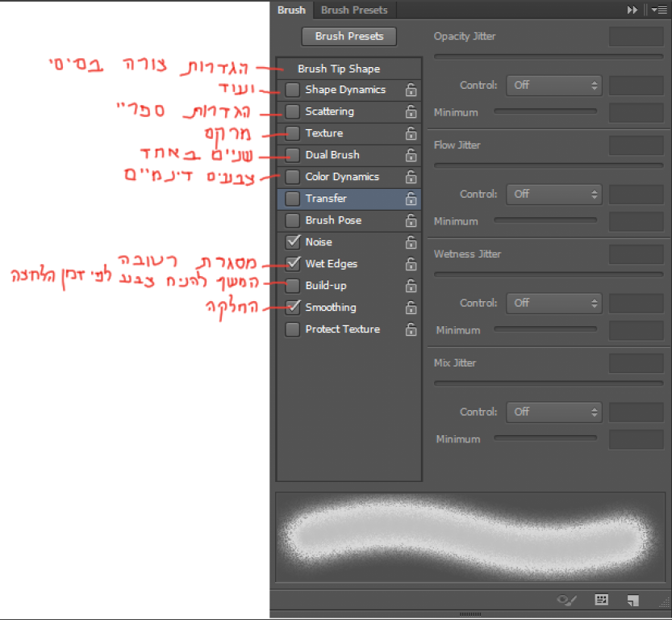672x620 pixels.
Task: Click the Mix Jitter Minimum slider
Action: coord(545,438)
